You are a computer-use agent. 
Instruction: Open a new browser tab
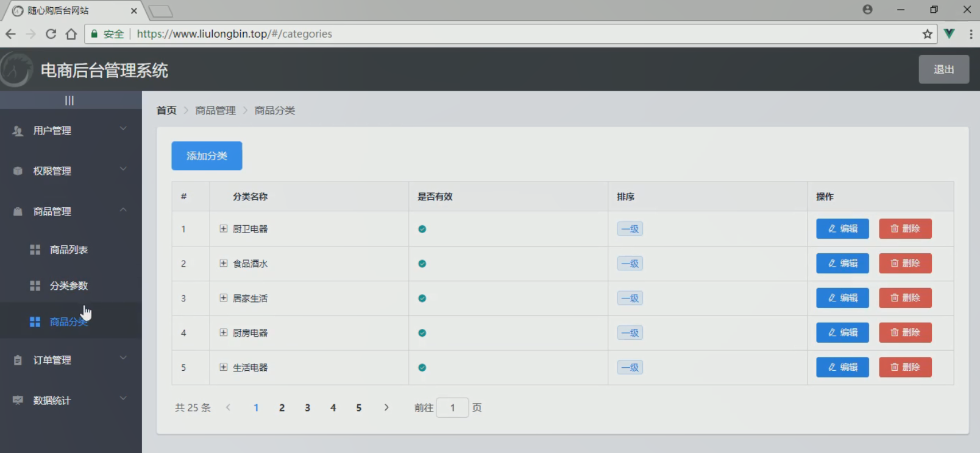pyautogui.click(x=161, y=11)
